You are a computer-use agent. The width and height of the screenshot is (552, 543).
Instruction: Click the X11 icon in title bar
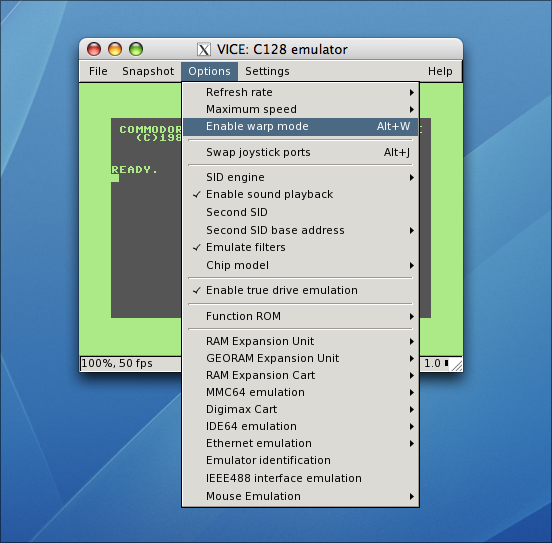click(203, 50)
